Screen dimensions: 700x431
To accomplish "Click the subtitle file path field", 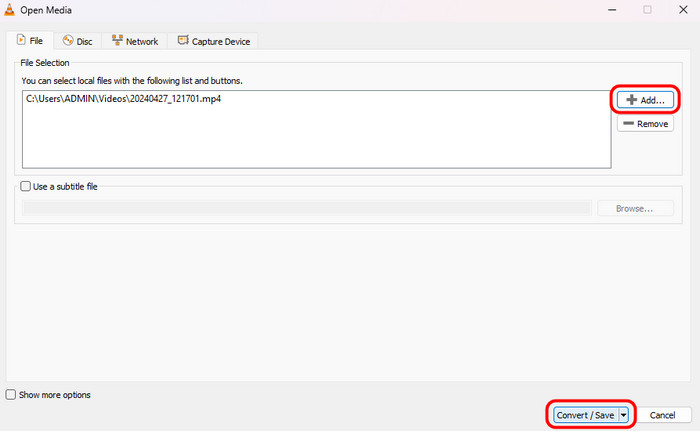I will 307,208.
